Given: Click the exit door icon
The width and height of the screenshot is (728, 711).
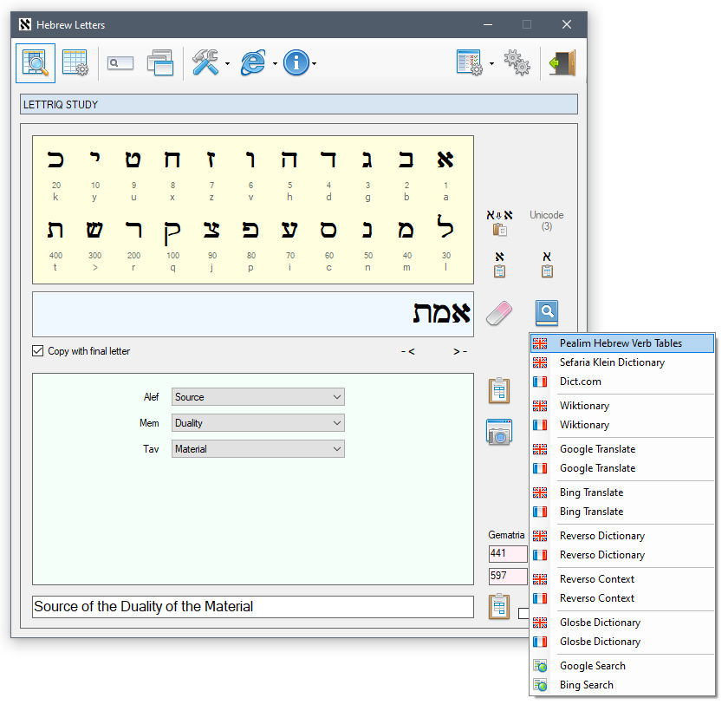Looking at the screenshot, I should tap(562, 62).
